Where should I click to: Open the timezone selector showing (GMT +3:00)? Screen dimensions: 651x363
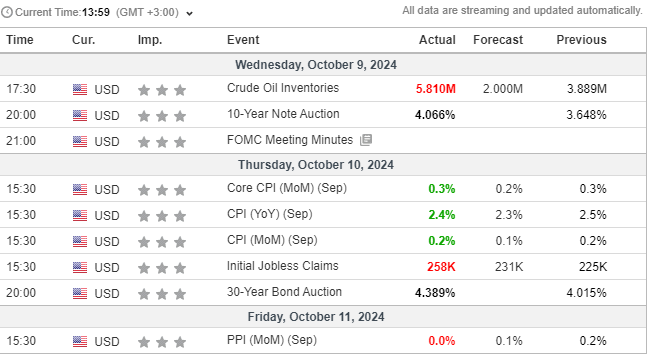[147, 12]
